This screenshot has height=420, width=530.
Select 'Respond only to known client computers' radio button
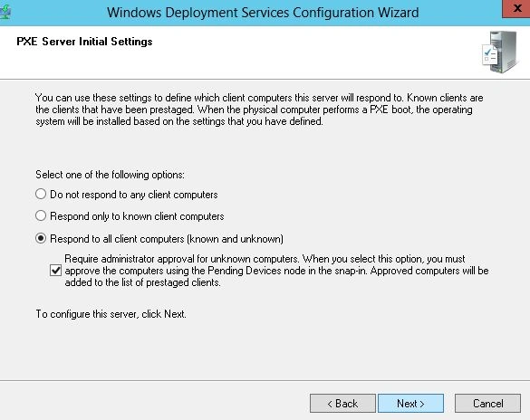pyautogui.click(x=41, y=215)
